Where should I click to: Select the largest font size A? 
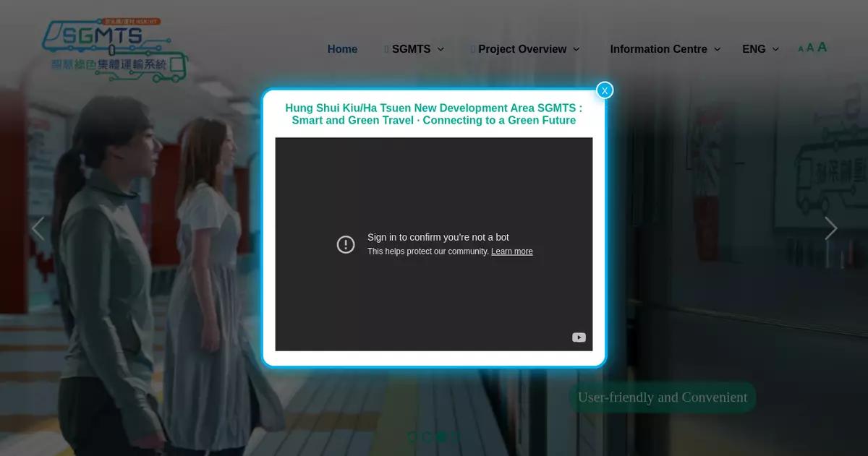[822, 47]
